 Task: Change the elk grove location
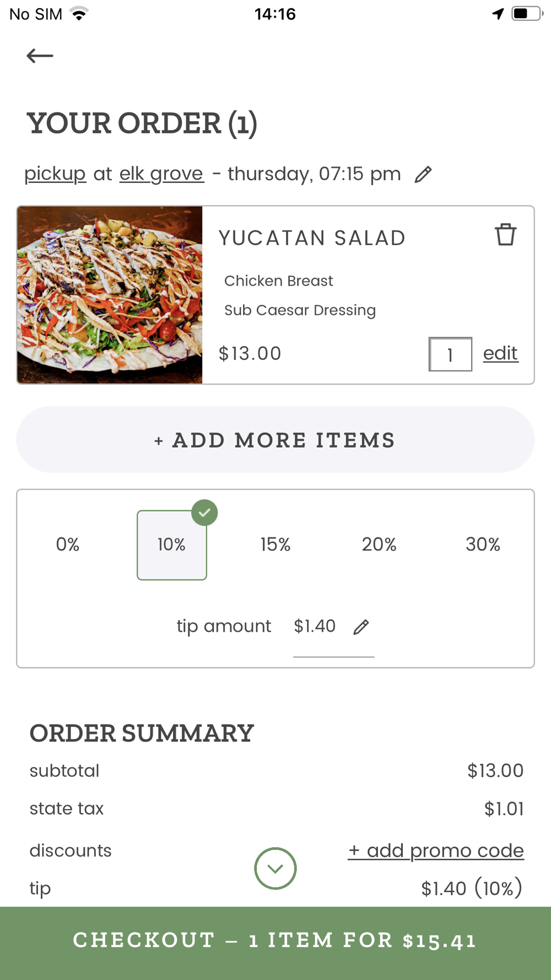click(161, 174)
